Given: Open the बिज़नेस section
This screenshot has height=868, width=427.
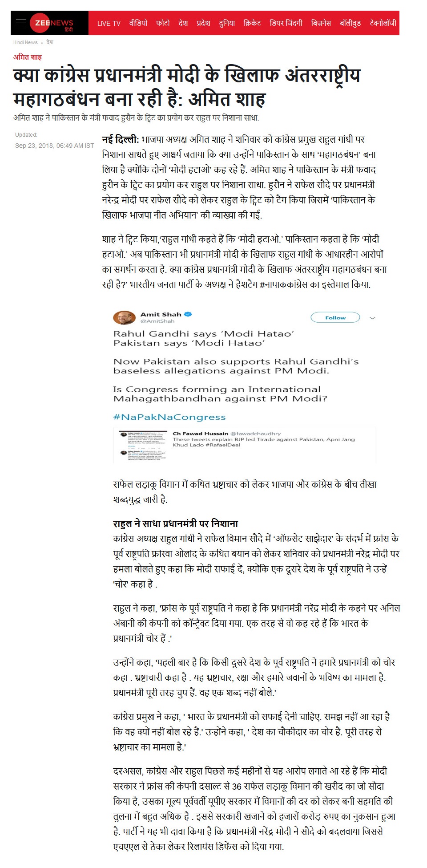Looking at the screenshot, I should [x=321, y=23].
